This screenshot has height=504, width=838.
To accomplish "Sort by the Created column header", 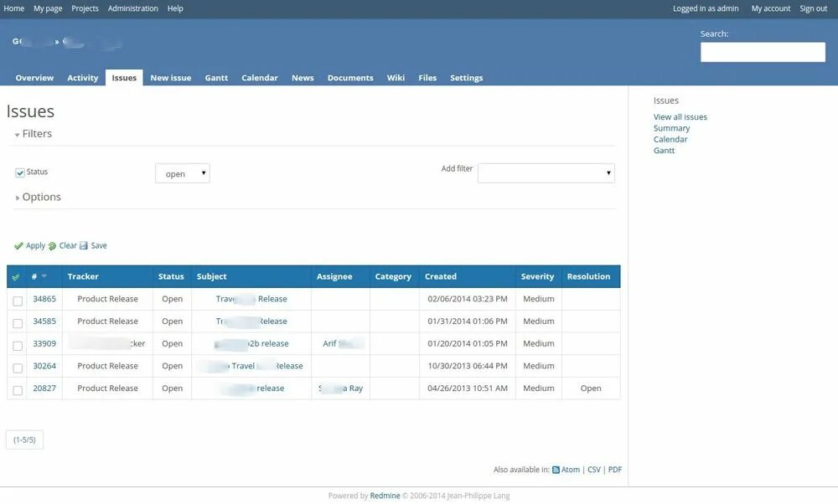I will (x=441, y=276).
